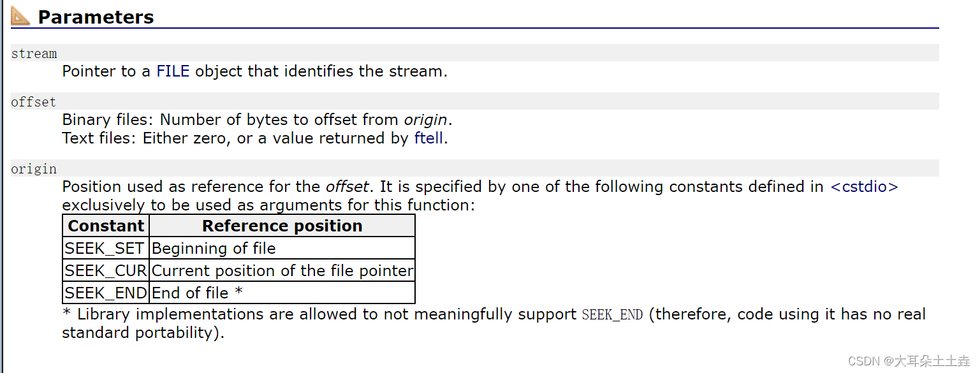
Task: Select the offset parameter name
Action: pyautogui.click(x=34, y=102)
